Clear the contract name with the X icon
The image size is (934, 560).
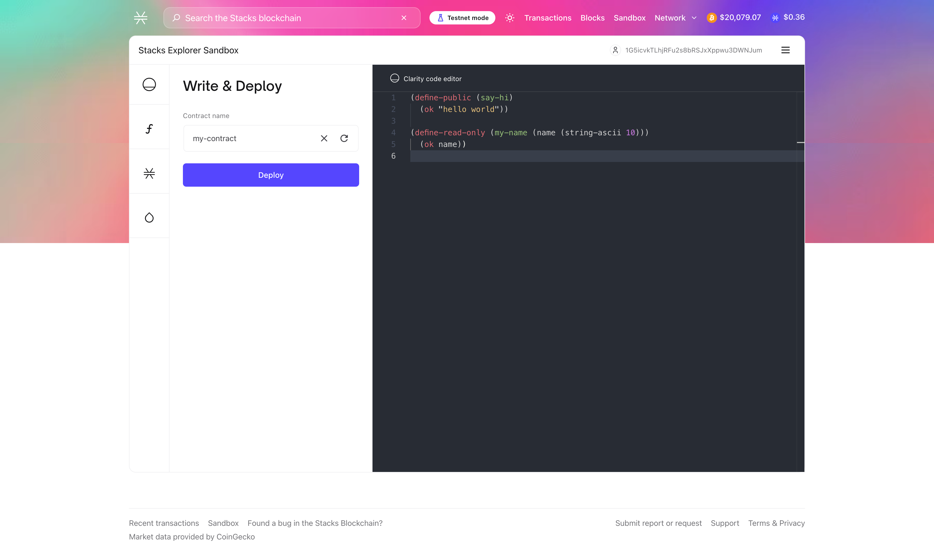(324, 139)
